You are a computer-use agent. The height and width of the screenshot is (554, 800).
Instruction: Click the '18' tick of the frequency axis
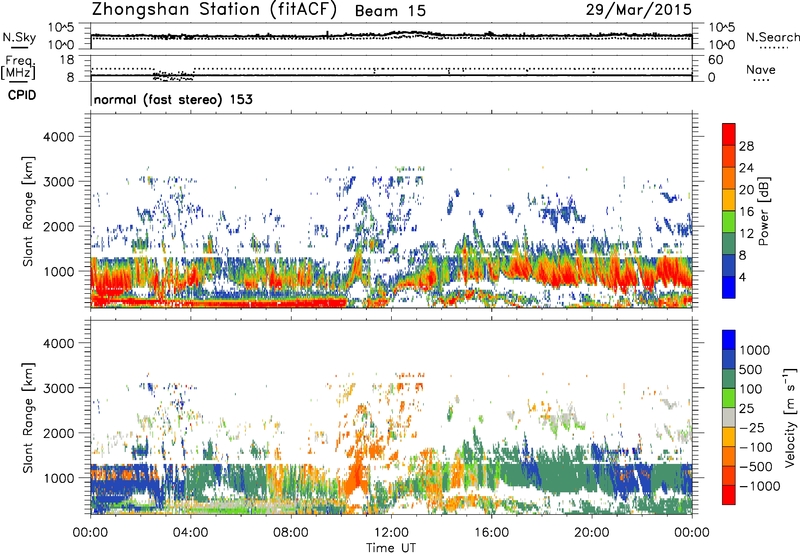coord(67,60)
